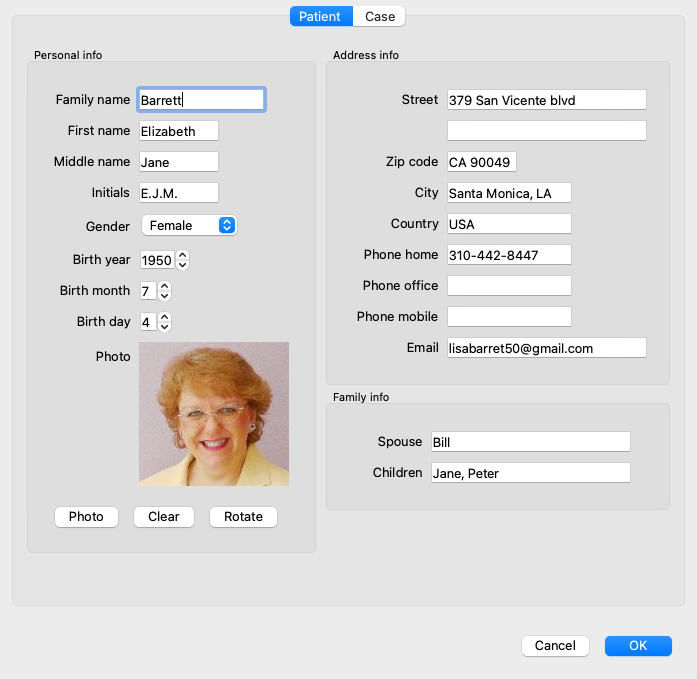Click the Children field Jane, Peter
This screenshot has width=697, height=679.
pyautogui.click(x=531, y=473)
